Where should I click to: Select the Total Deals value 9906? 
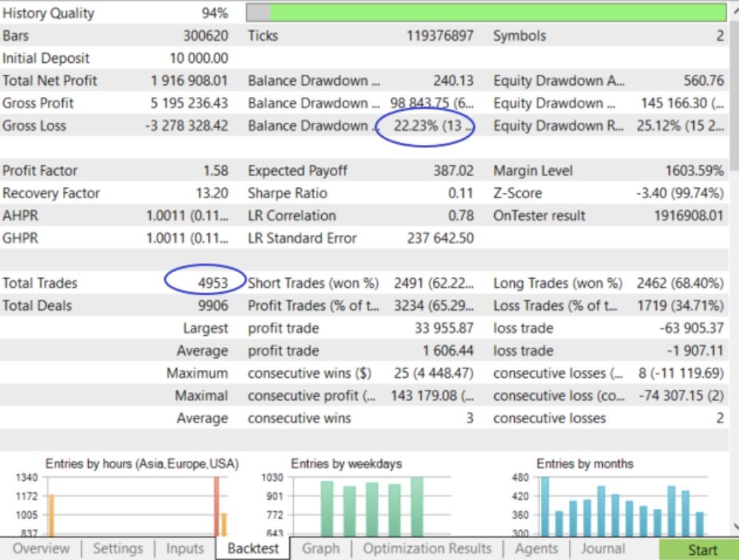pos(213,306)
